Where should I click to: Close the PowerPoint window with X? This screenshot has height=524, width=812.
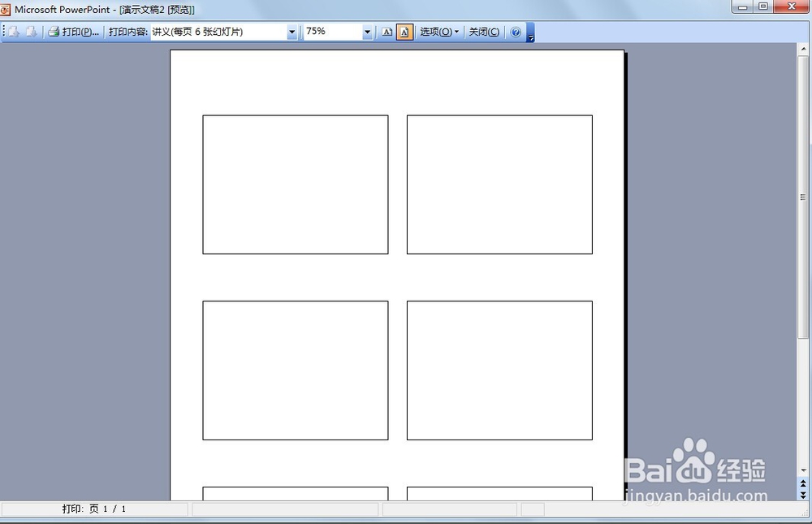[792, 6]
